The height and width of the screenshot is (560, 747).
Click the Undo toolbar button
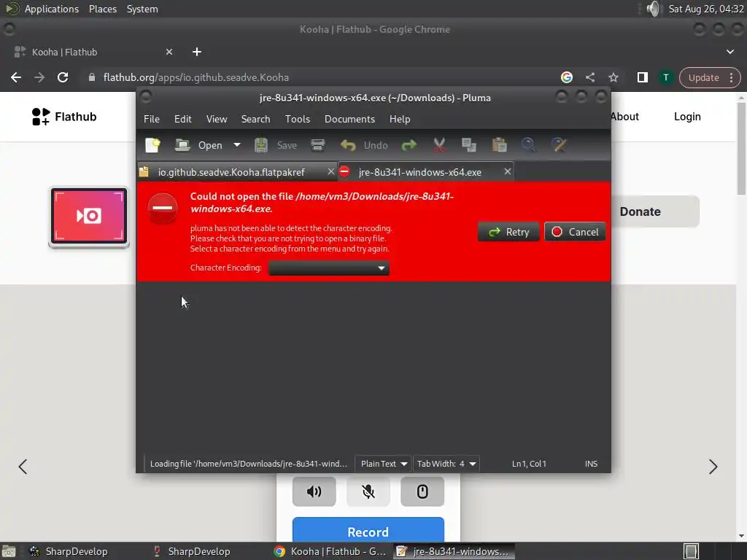coord(365,145)
